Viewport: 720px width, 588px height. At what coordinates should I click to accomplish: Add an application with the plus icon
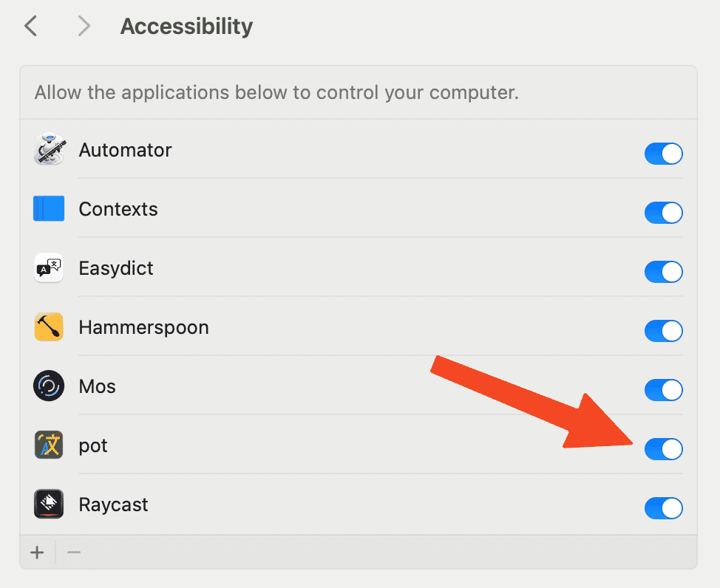37,553
